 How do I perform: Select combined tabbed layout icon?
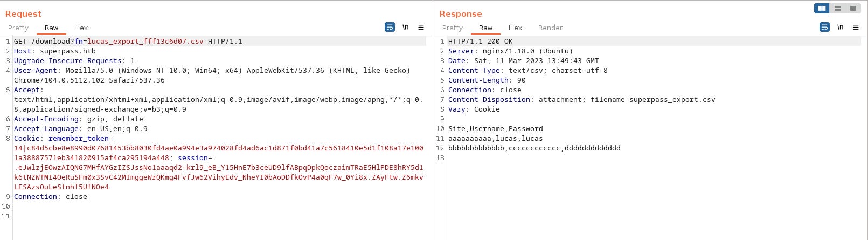(x=853, y=8)
